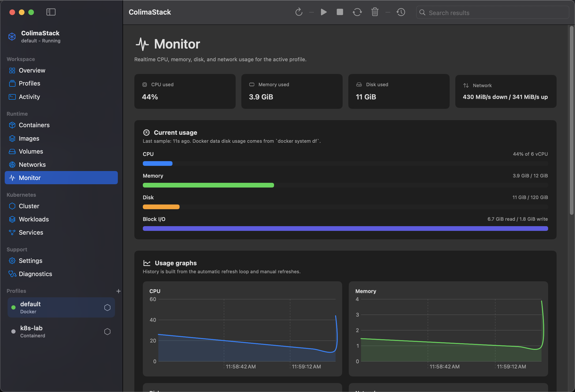Click the Profiles stack icon
The image size is (575, 392).
pos(12,84)
